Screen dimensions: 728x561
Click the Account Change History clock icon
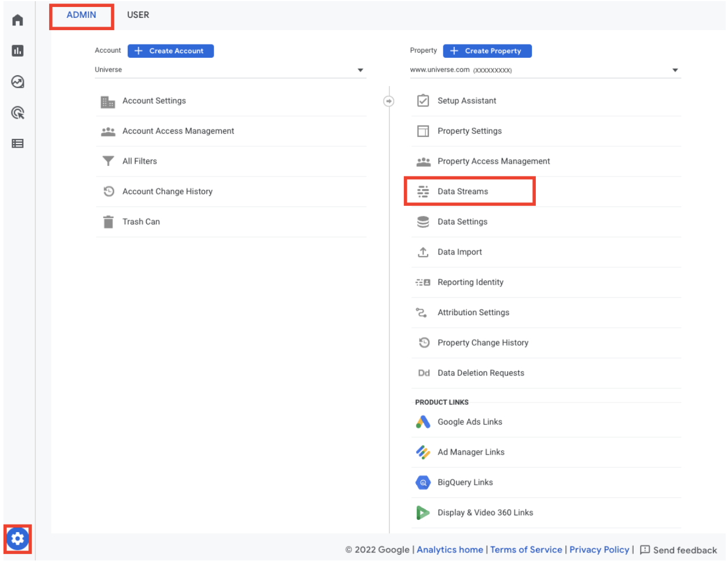coord(108,191)
